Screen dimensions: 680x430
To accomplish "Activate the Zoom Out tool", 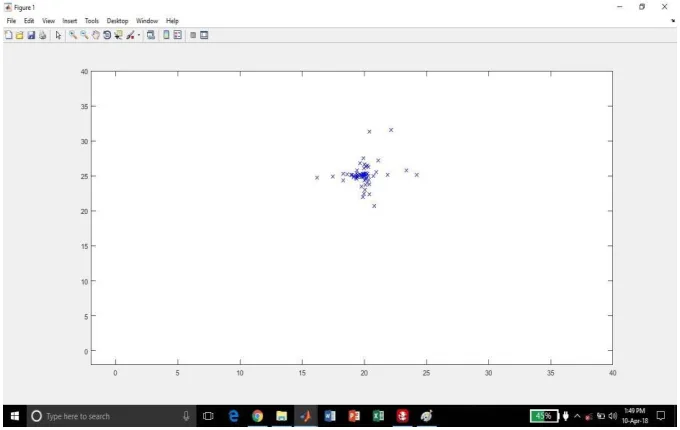I will (84, 35).
